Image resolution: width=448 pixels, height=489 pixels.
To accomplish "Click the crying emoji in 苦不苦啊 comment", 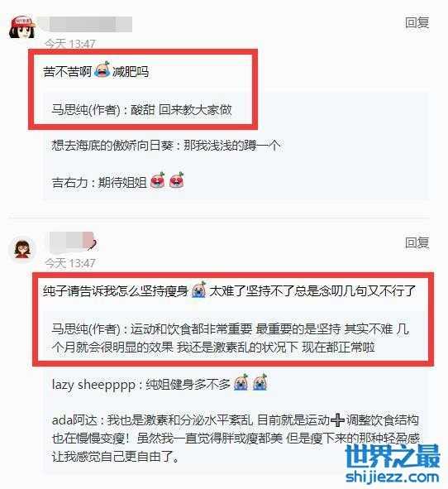I will [x=102, y=70].
